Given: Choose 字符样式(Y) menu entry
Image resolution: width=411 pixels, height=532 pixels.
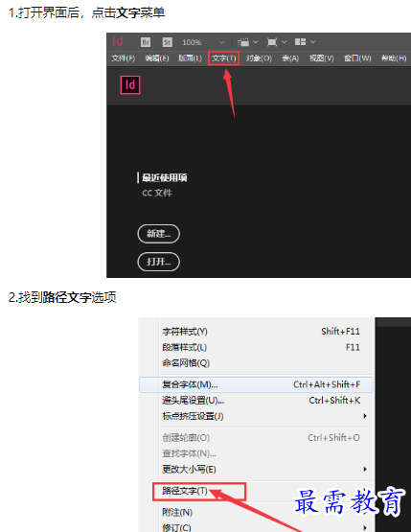Looking at the screenshot, I should (x=256, y=331).
